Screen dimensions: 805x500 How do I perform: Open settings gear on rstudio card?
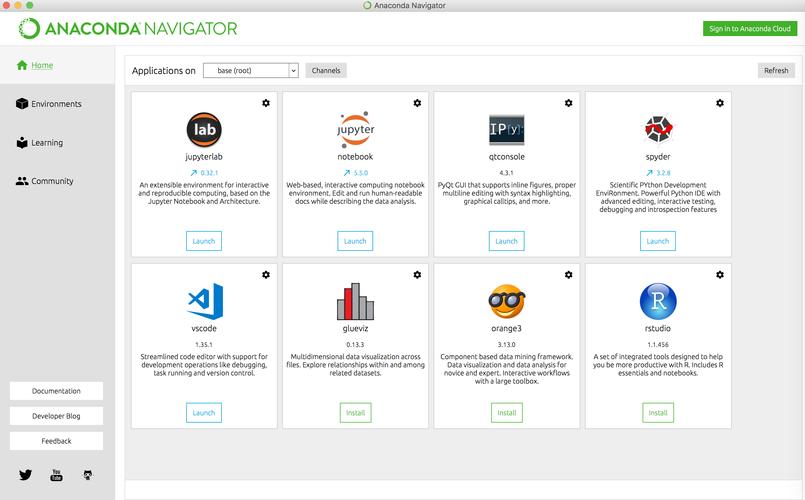pyautogui.click(x=720, y=275)
